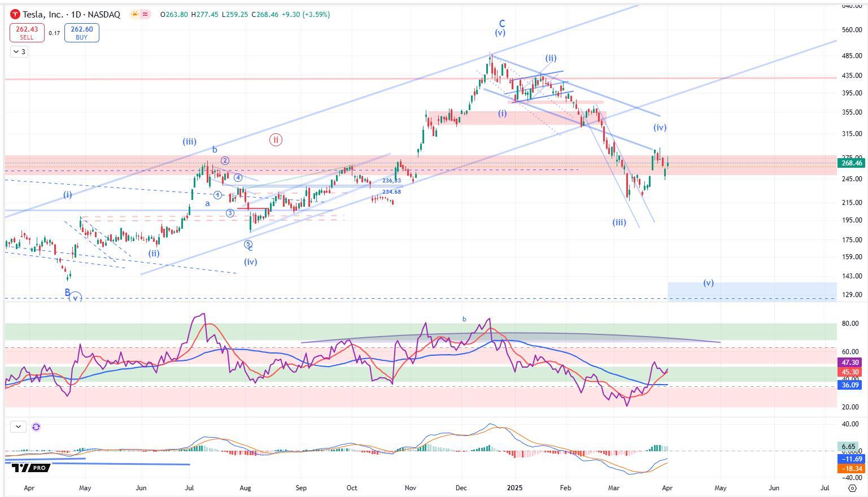Click the 20.00 label on the RSI scale
868x497 pixels.
(x=850, y=407)
